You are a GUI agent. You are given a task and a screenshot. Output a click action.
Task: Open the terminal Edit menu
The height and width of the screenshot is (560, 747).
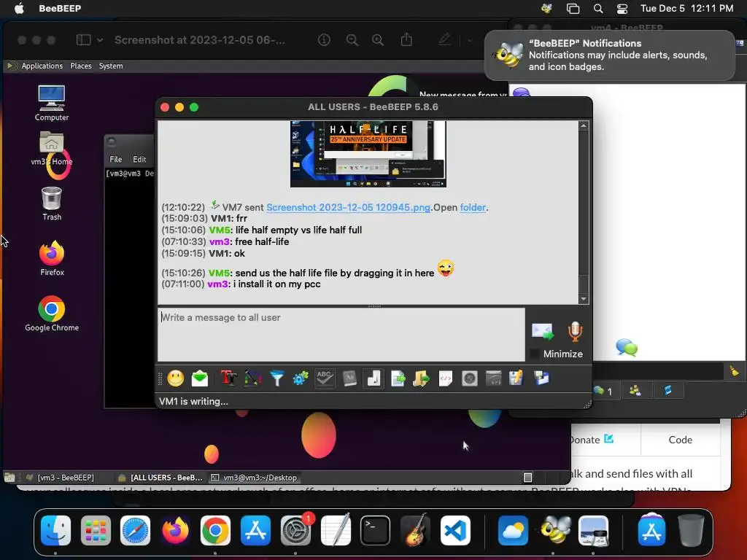click(x=139, y=160)
